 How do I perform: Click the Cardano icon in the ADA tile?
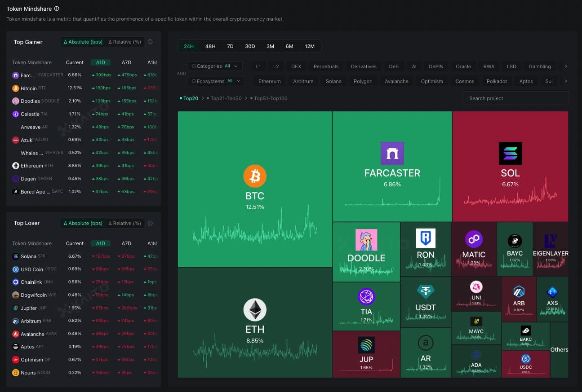[476, 356]
